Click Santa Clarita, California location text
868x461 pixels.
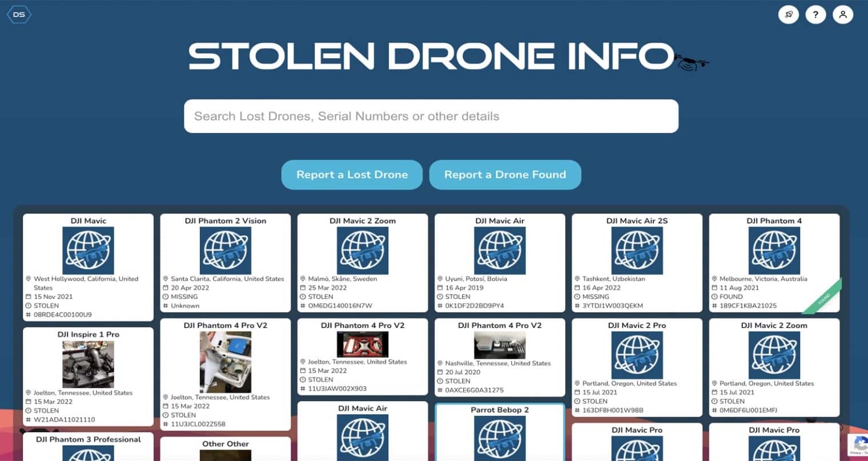point(227,279)
